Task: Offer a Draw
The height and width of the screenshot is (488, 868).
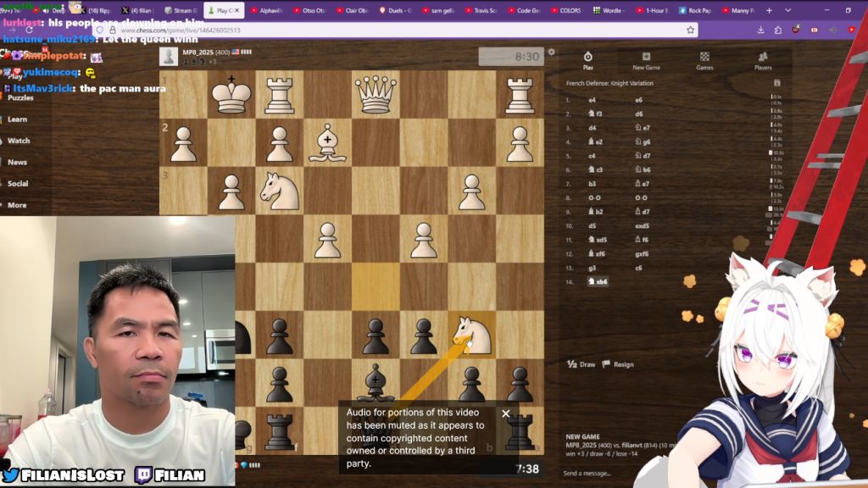Action: click(581, 364)
